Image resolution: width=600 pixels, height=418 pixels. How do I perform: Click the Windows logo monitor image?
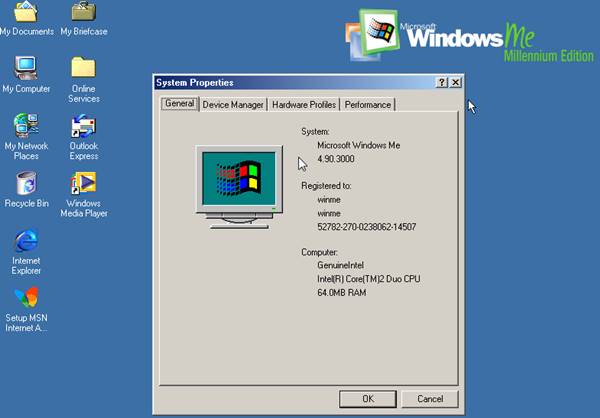tap(239, 187)
